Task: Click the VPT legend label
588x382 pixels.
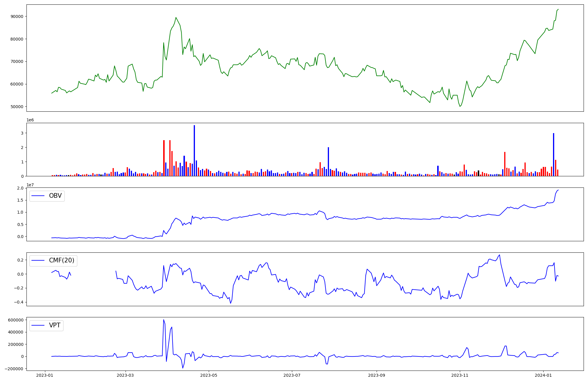Action: coord(55,325)
